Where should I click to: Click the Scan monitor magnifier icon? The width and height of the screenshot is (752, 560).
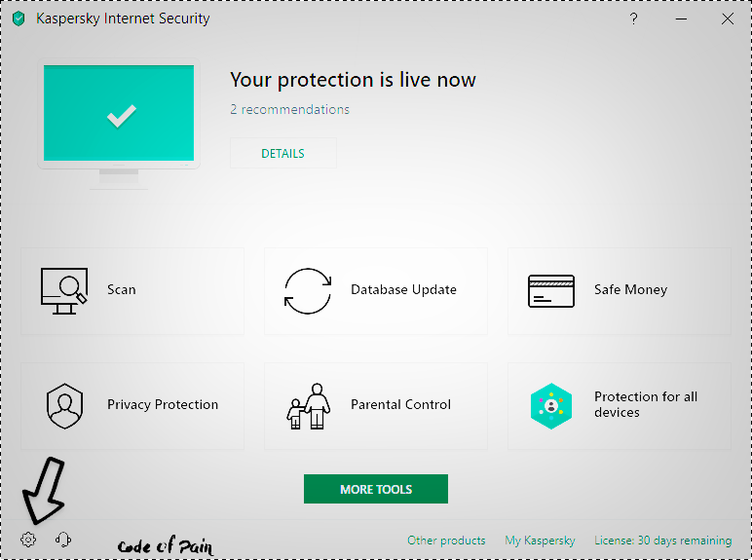click(64, 291)
